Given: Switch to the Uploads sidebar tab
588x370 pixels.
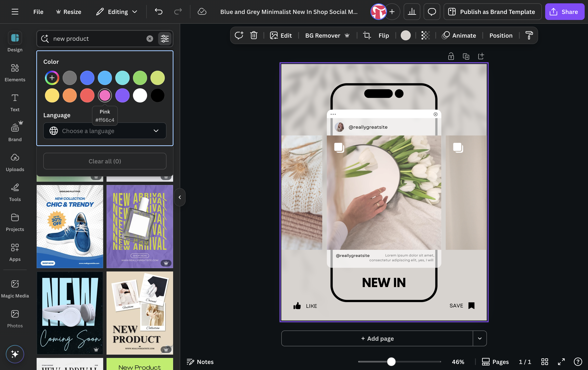Looking at the screenshot, I should coord(15,162).
